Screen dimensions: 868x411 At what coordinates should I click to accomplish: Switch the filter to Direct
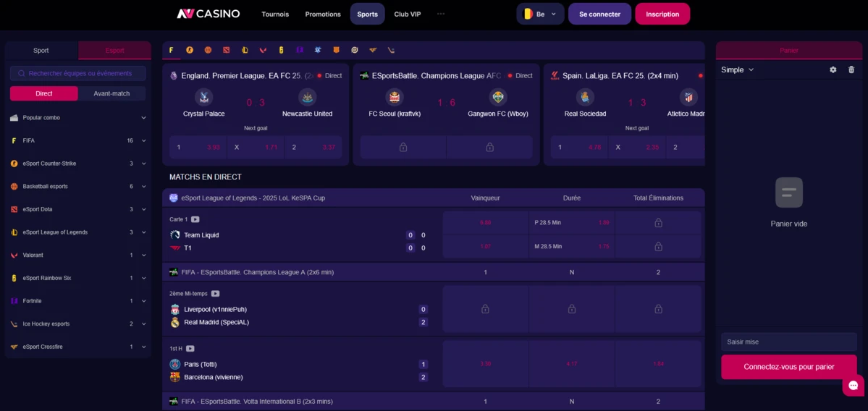click(x=43, y=93)
